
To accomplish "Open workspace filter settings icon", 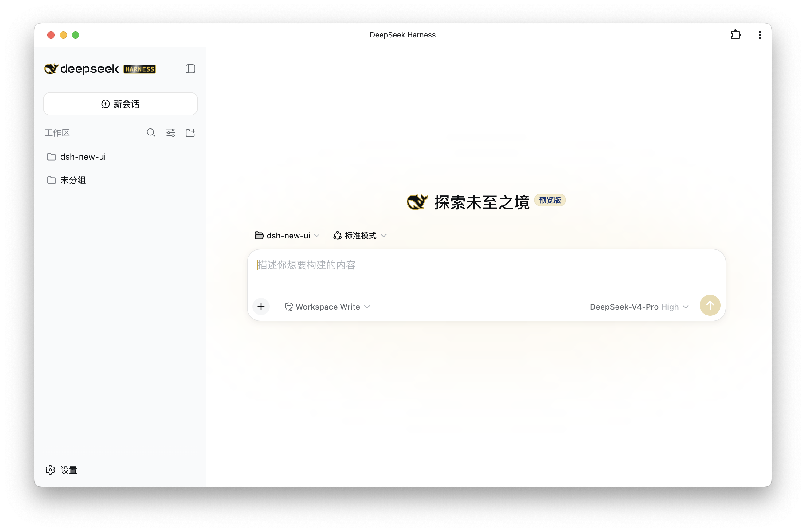I will click(x=171, y=133).
